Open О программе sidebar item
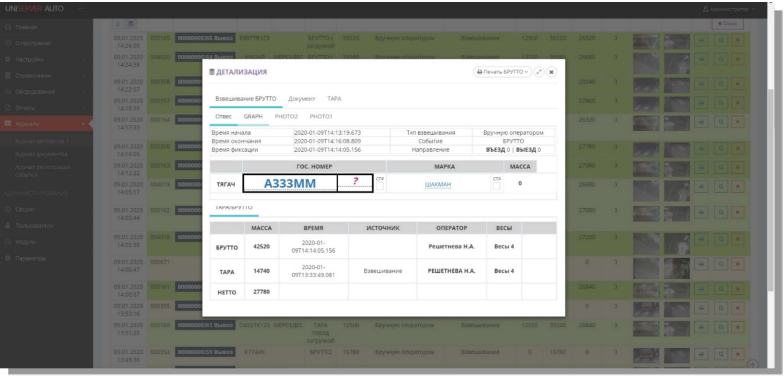Screen dimensions: 784x377 pyautogui.click(x=46, y=43)
